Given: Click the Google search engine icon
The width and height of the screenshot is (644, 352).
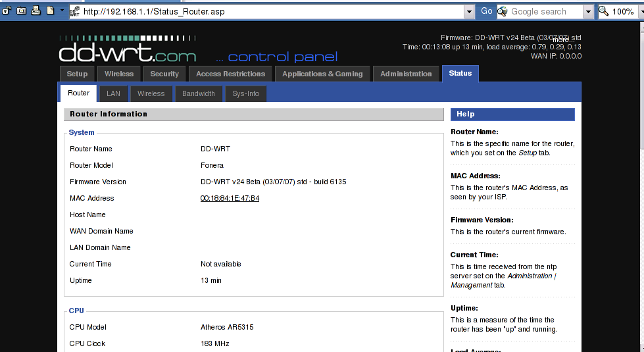Looking at the screenshot, I should point(503,11).
